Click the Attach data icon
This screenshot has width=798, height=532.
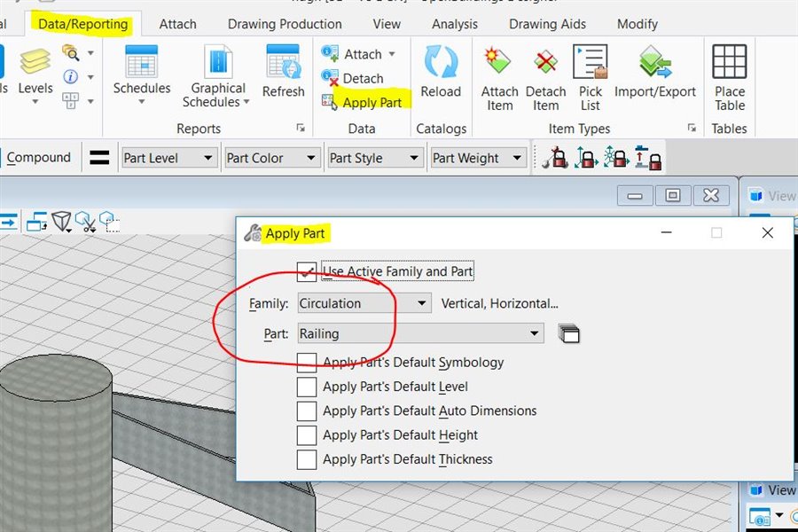330,53
